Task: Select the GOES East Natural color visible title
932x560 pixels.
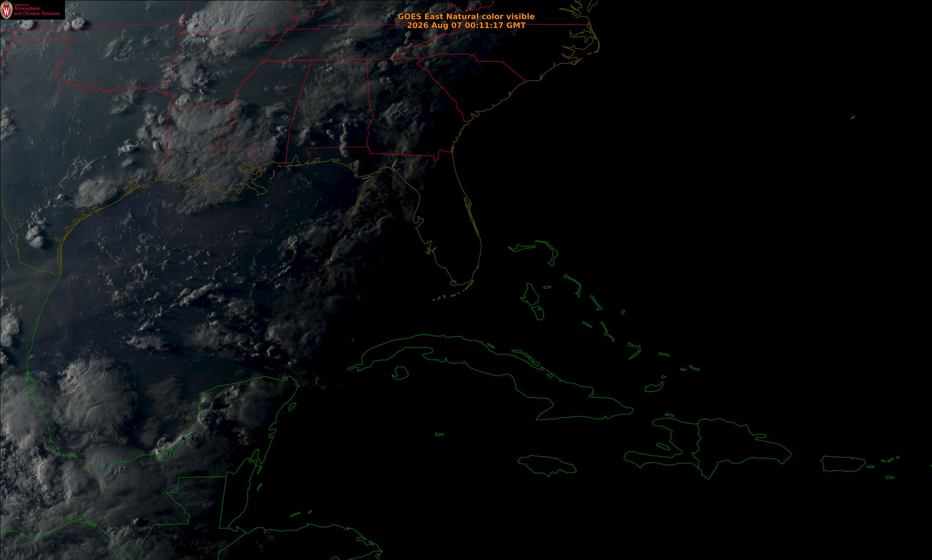Action: (466, 16)
